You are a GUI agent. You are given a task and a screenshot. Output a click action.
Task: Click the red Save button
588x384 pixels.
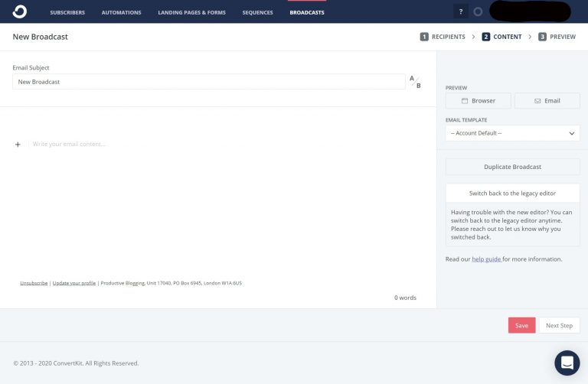pos(521,325)
